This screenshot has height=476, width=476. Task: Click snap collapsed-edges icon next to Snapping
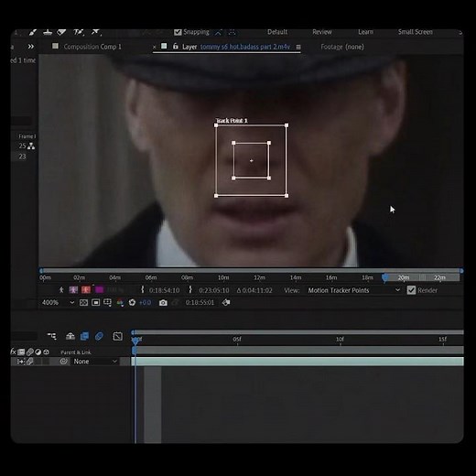(218, 32)
